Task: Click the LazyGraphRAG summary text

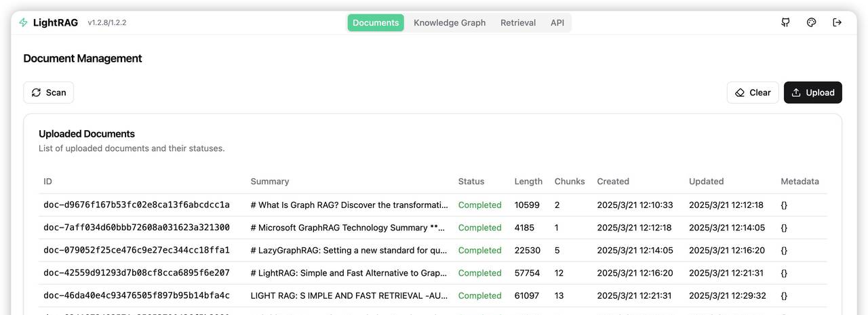Action: (x=349, y=250)
